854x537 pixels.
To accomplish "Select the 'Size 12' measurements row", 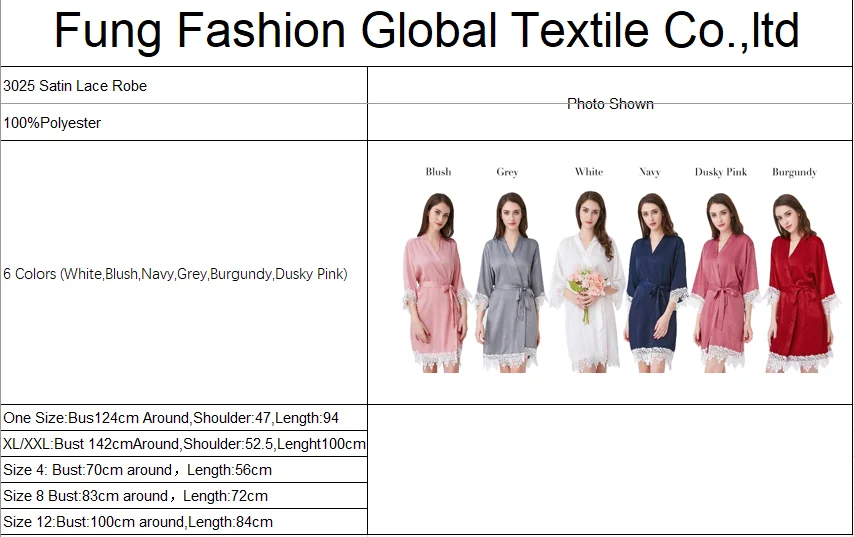I will [184, 522].
